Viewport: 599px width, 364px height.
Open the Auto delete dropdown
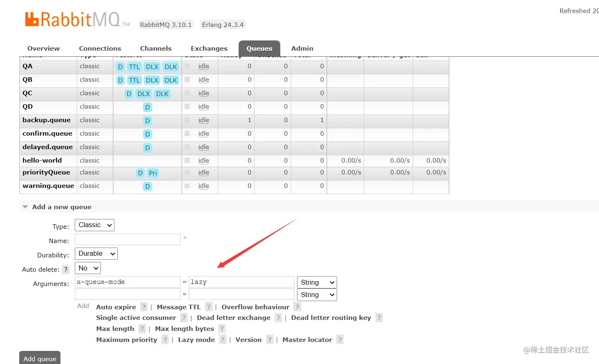click(x=88, y=268)
